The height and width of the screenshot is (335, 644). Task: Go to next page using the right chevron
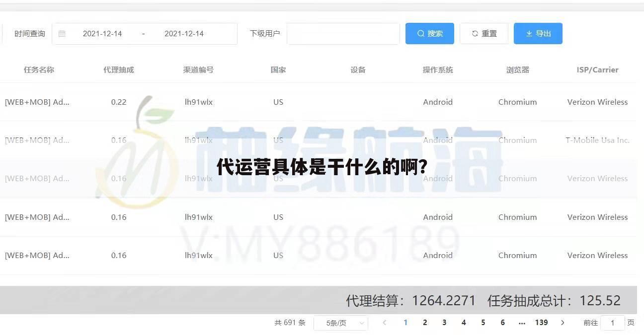click(563, 323)
